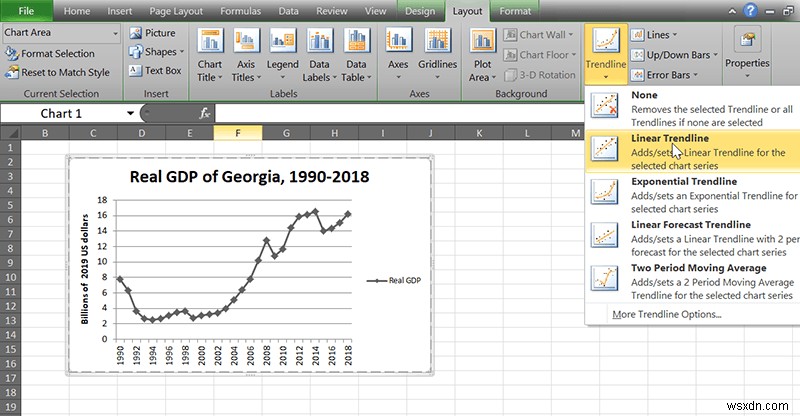Switch to the chart Format tab
The width and height of the screenshot is (800, 416).
515,11
